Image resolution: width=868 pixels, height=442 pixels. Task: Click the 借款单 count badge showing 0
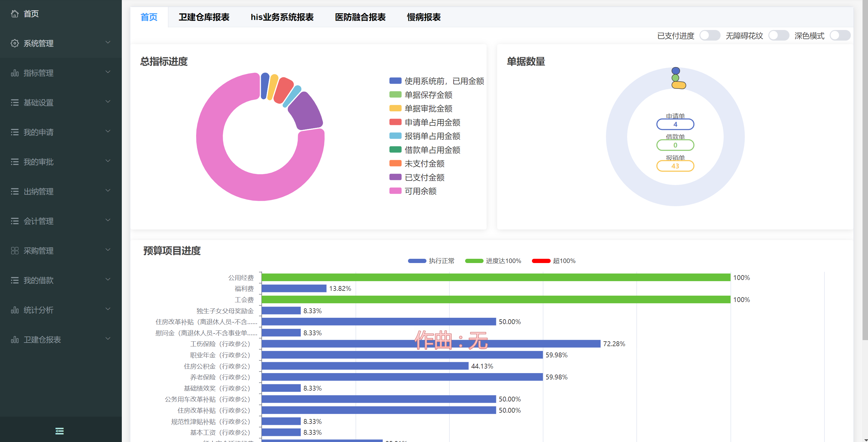[675, 145]
